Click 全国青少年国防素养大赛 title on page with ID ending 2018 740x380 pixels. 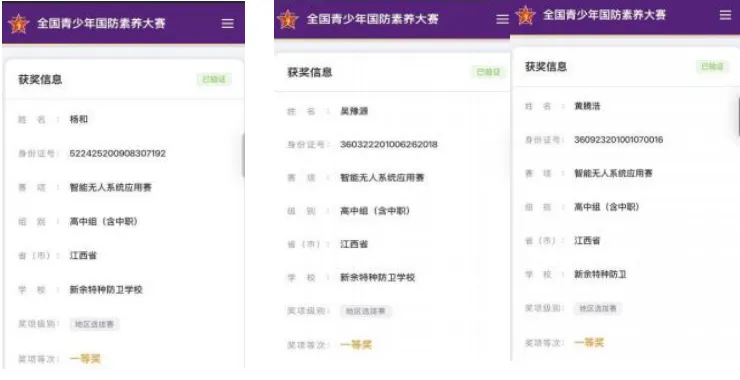click(x=373, y=19)
